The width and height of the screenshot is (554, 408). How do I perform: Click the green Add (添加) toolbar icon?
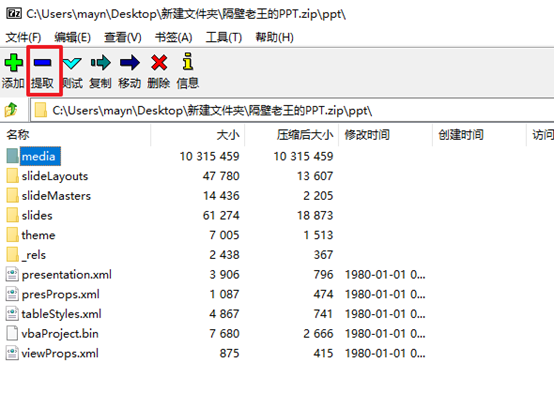13,63
